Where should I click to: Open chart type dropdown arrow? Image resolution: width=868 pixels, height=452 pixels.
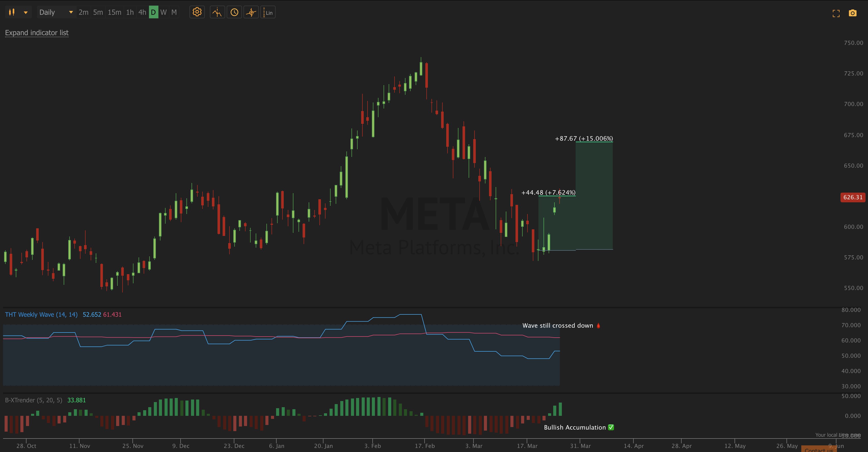(x=26, y=12)
